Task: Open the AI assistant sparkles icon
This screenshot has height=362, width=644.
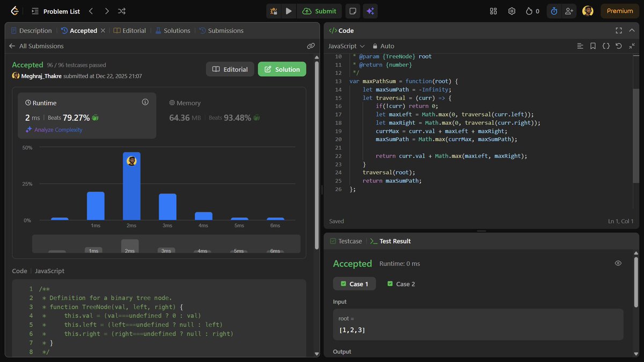Action: pyautogui.click(x=371, y=11)
